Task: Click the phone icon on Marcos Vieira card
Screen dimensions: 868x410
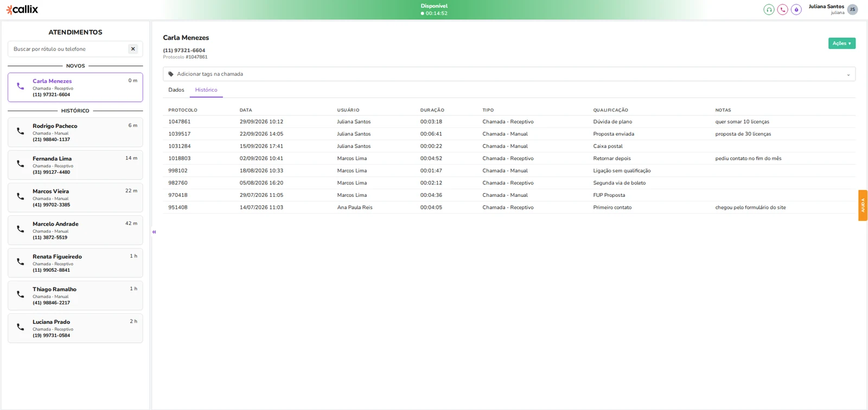Action: point(20,196)
